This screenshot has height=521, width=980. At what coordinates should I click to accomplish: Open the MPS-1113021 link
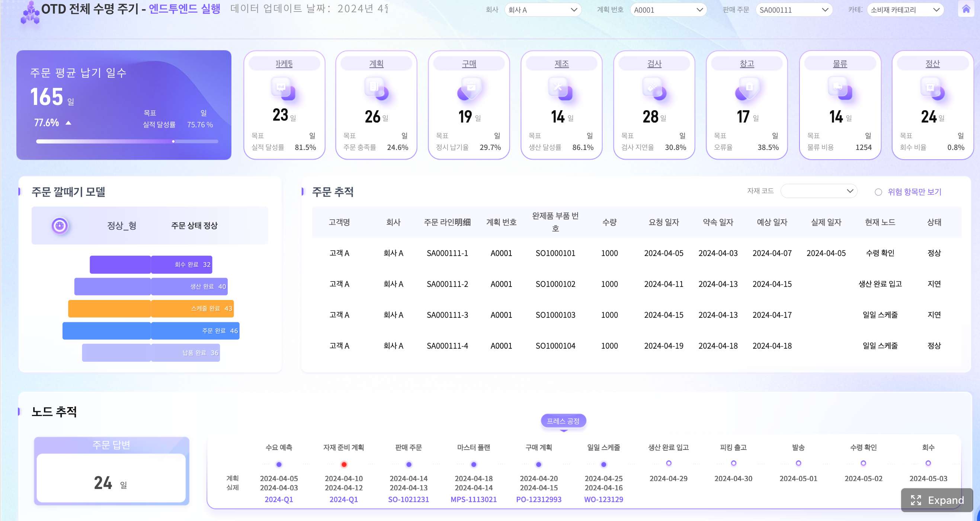[474, 499]
